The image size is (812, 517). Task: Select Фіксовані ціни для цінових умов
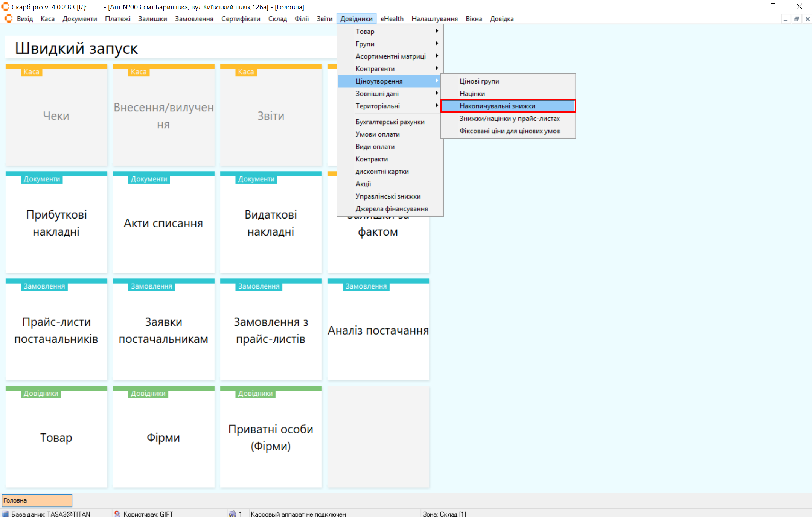point(509,131)
